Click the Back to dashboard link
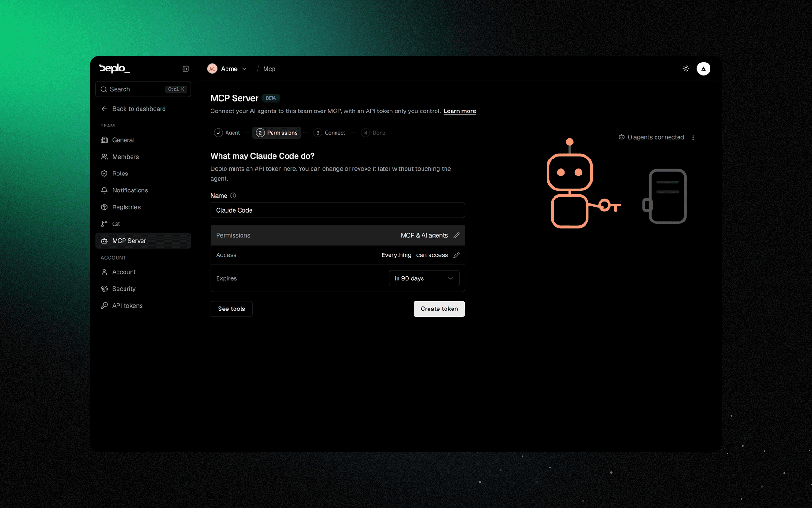 click(133, 109)
